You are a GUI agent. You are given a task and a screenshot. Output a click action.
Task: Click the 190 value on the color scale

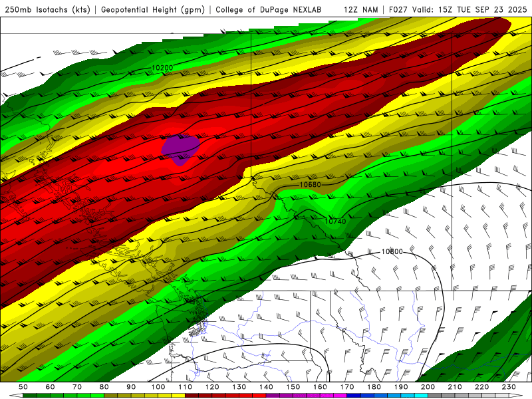(401, 387)
